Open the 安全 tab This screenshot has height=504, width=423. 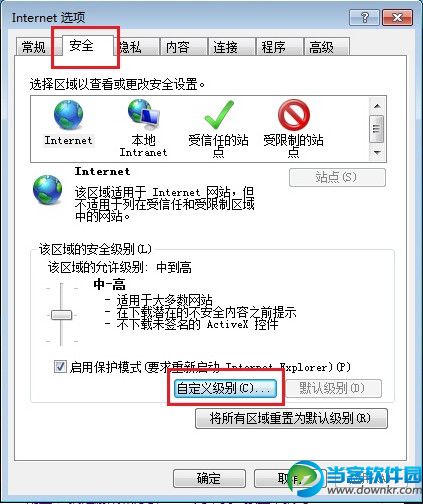point(82,46)
